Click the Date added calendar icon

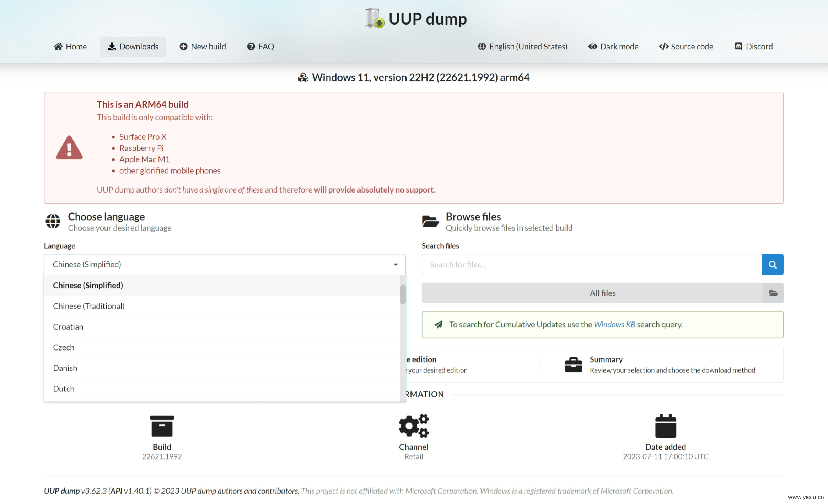tap(666, 426)
